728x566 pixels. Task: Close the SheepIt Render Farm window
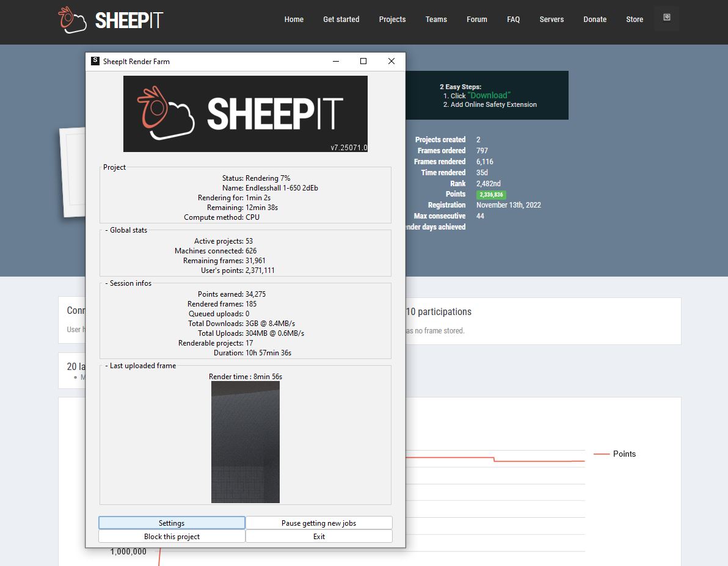391,61
